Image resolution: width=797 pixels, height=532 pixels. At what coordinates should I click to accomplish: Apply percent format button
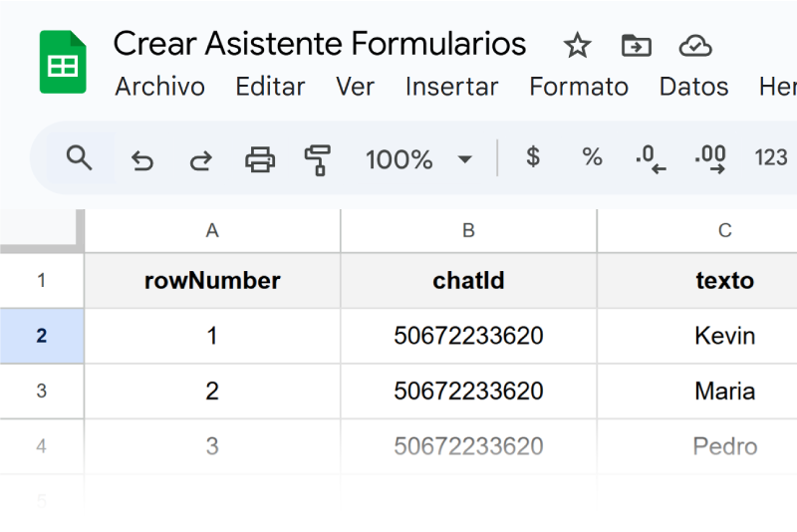pyautogui.click(x=592, y=157)
